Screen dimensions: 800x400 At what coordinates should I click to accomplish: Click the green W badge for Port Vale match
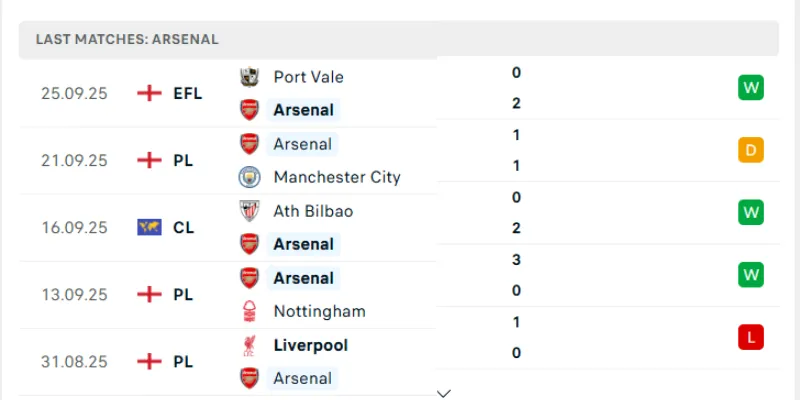[x=751, y=88]
